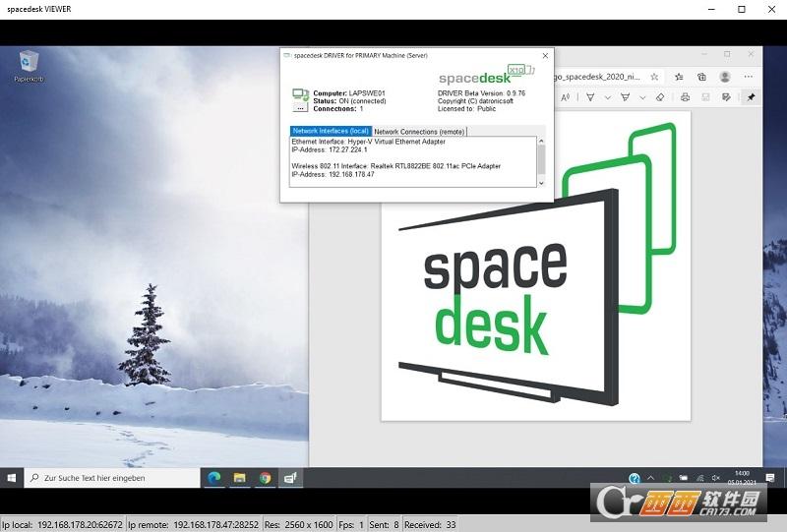Click Received: 33 status entry
The height and width of the screenshot is (532, 787).
pyautogui.click(x=430, y=524)
